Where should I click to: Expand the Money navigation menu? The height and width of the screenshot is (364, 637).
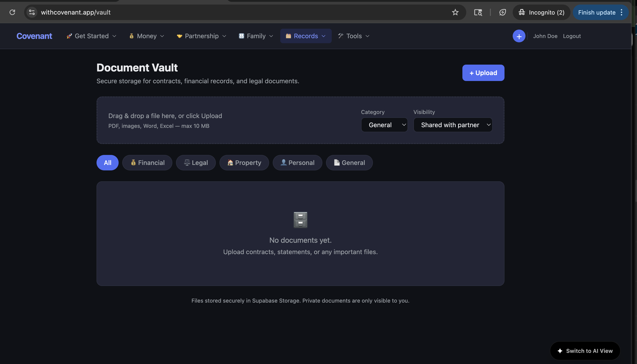[146, 36]
